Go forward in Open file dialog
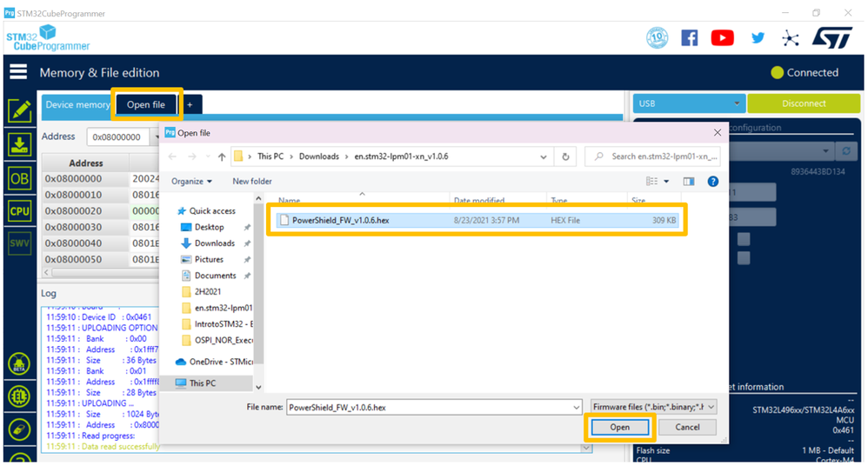This screenshot has height=466, width=868. point(192,156)
